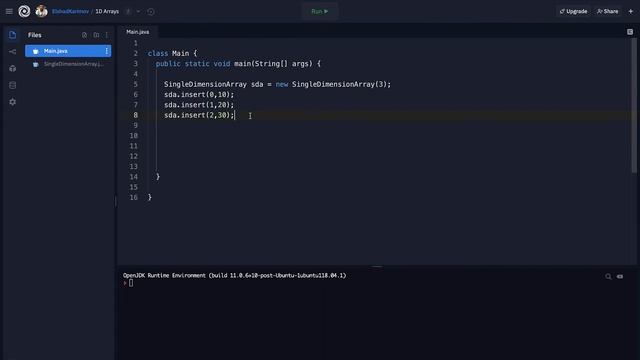This screenshot has height=360, width=640.
Task: Run the program with the Run button
Action: [x=320, y=11]
